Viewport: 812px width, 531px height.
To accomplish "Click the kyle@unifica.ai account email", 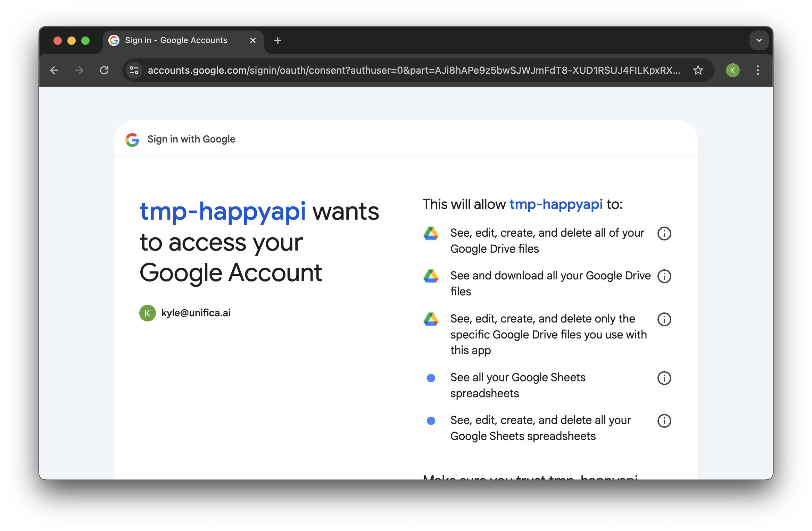I will 196,313.
